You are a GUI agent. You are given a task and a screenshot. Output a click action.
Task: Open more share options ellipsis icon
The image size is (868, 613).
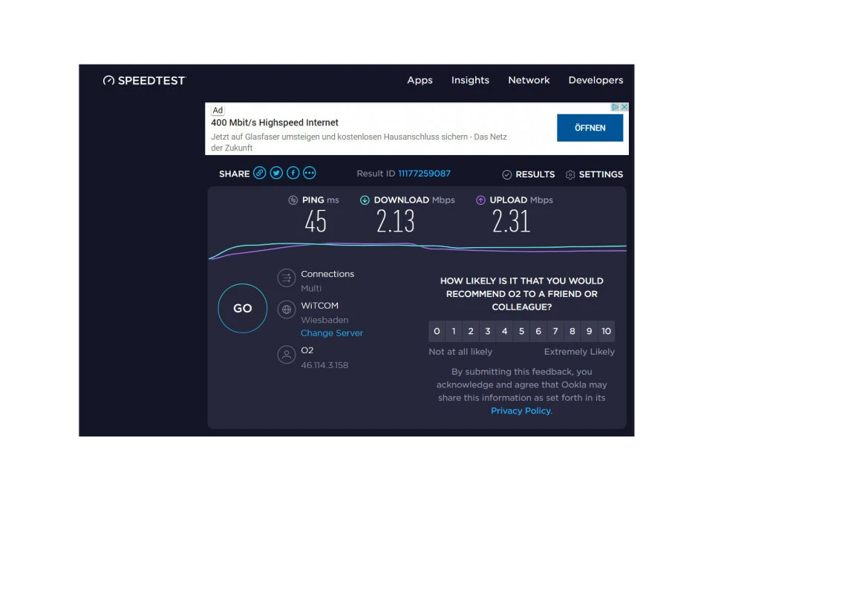(310, 173)
